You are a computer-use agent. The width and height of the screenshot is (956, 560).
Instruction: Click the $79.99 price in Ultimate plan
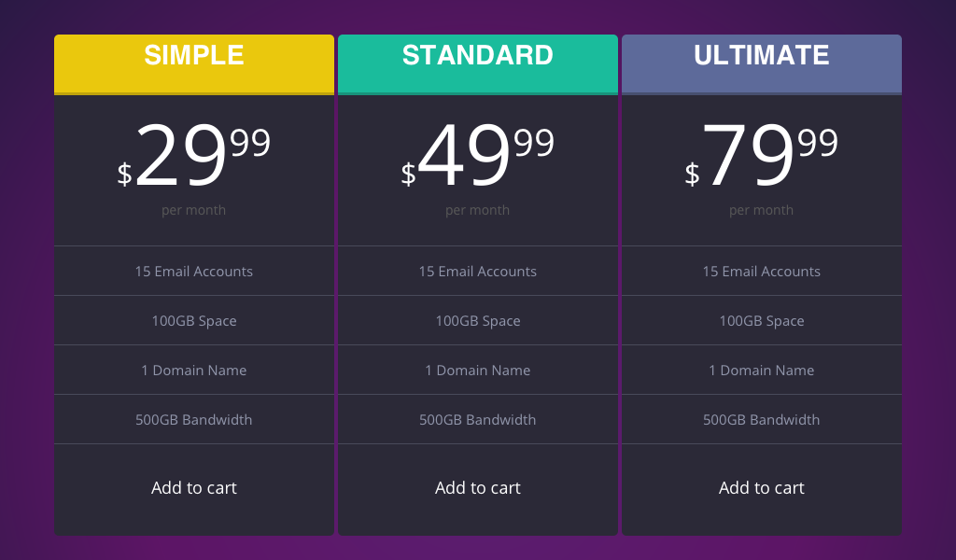[762, 155]
